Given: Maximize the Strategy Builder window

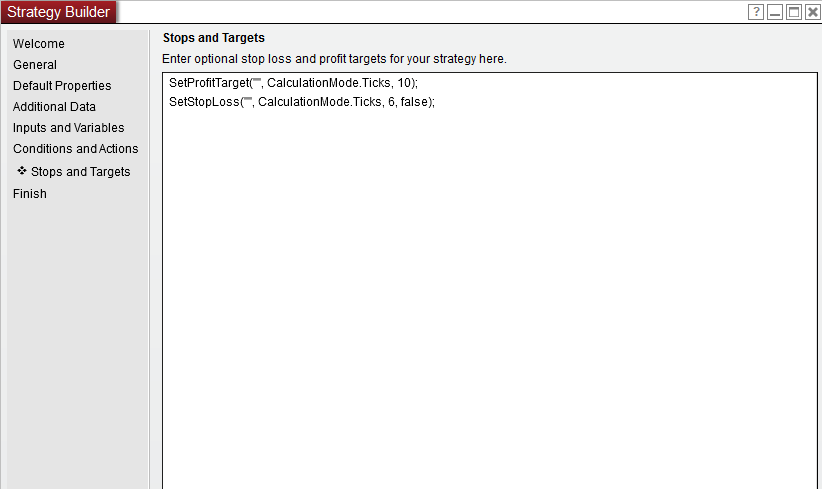Looking at the screenshot, I should [x=794, y=12].
